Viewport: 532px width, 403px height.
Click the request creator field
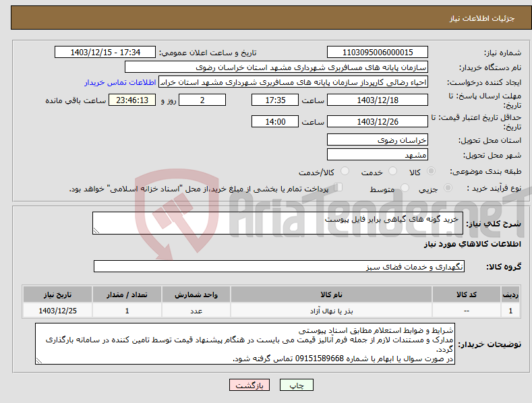(x=293, y=82)
